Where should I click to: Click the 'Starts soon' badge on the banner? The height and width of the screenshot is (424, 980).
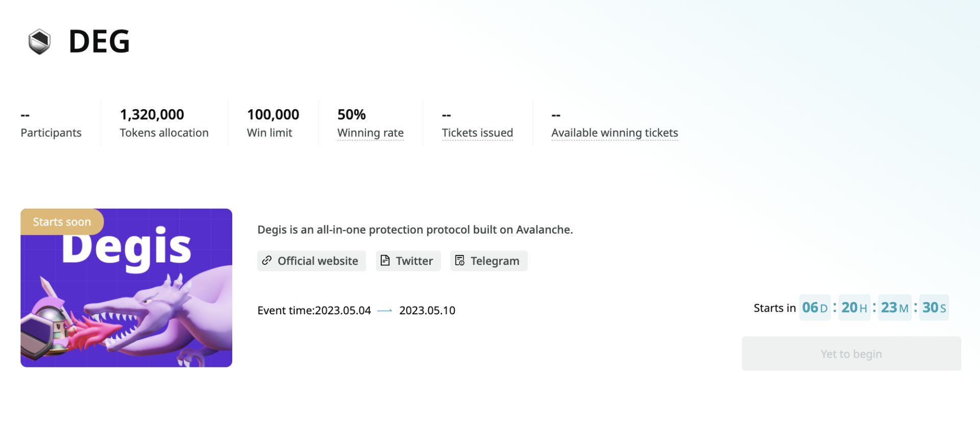coord(61,221)
